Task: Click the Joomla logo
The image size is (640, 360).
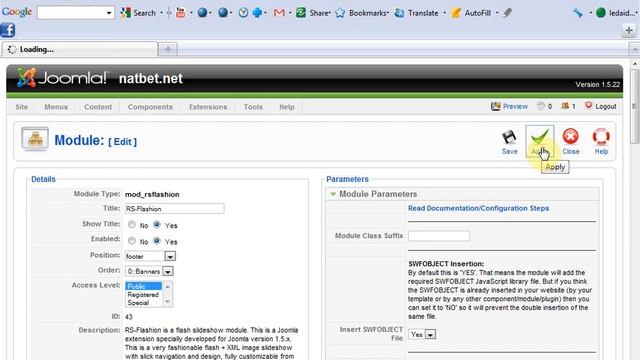Action: [62, 78]
